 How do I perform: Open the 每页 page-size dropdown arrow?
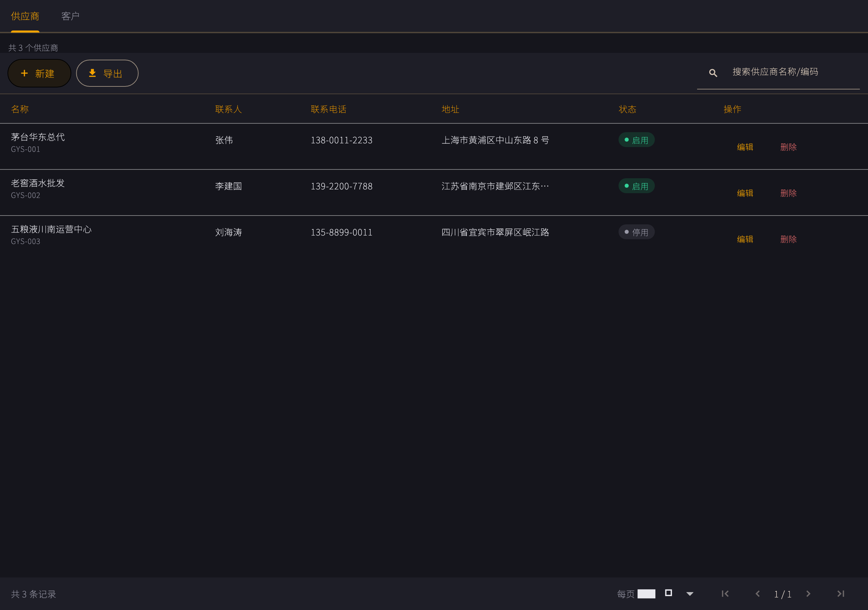pyautogui.click(x=690, y=594)
